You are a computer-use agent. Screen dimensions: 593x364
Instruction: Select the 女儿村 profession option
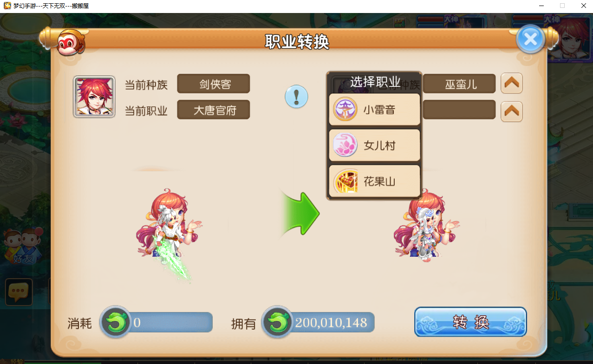coord(374,145)
